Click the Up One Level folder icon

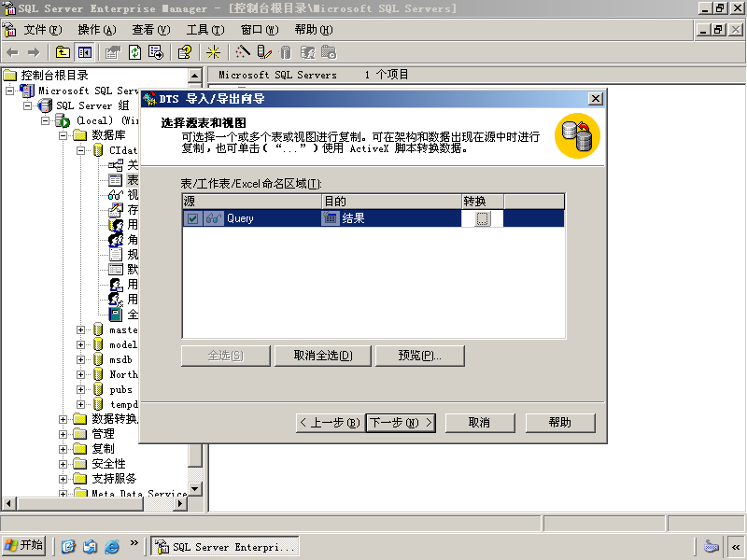(x=63, y=52)
